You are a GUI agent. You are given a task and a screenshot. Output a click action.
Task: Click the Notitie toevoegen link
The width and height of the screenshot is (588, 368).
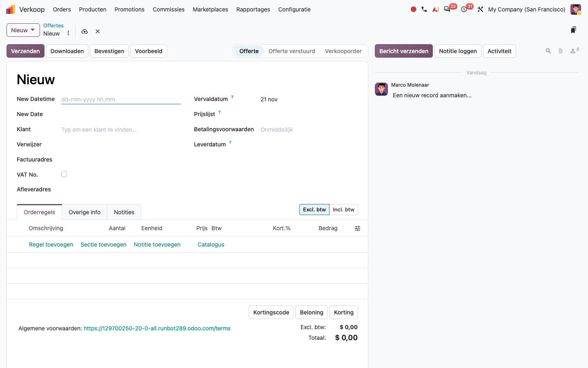click(x=157, y=245)
